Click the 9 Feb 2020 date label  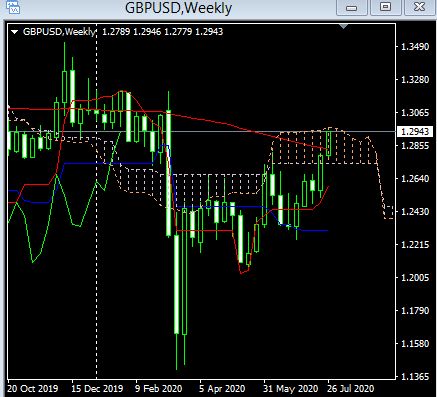(x=158, y=389)
